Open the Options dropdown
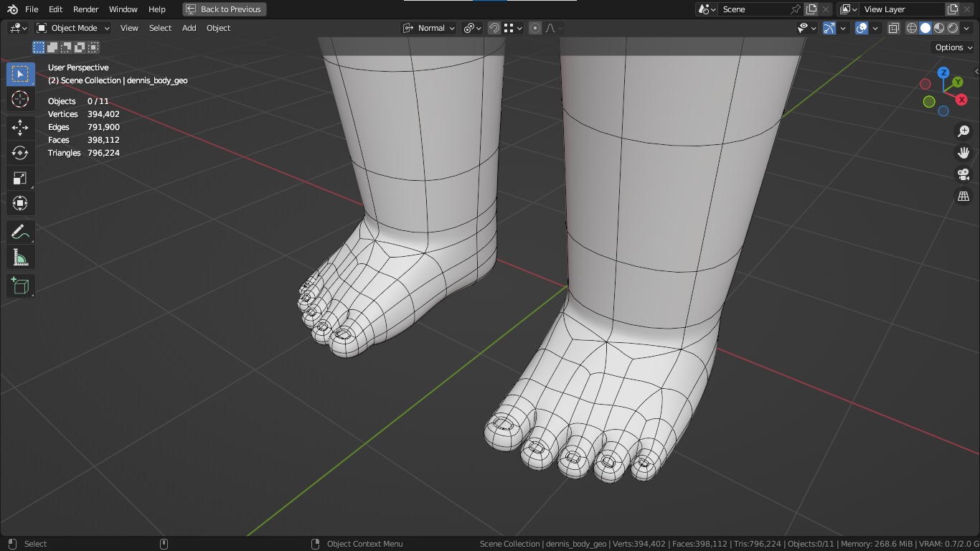This screenshot has width=980, height=551. [953, 47]
